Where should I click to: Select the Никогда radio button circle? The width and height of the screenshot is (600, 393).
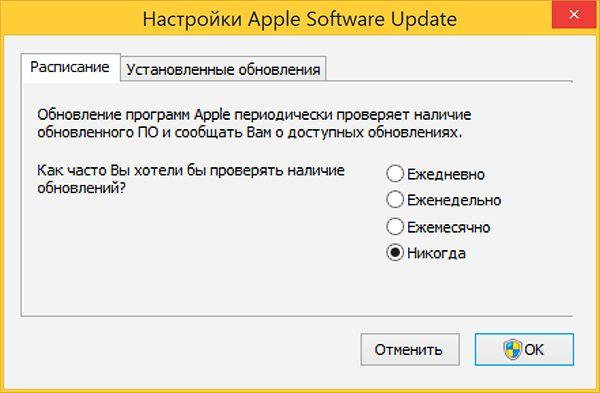coord(395,252)
